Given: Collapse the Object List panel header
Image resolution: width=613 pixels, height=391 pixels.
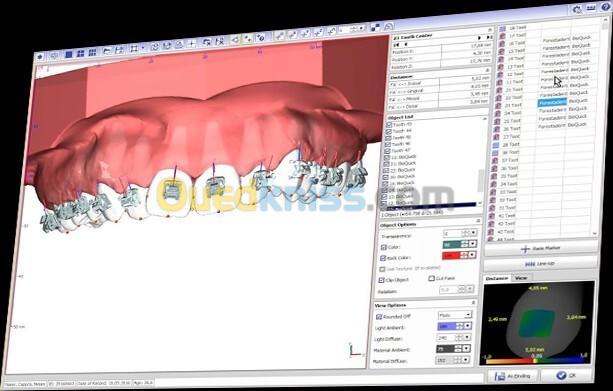Looking at the screenshot, I should (x=485, y=118).
